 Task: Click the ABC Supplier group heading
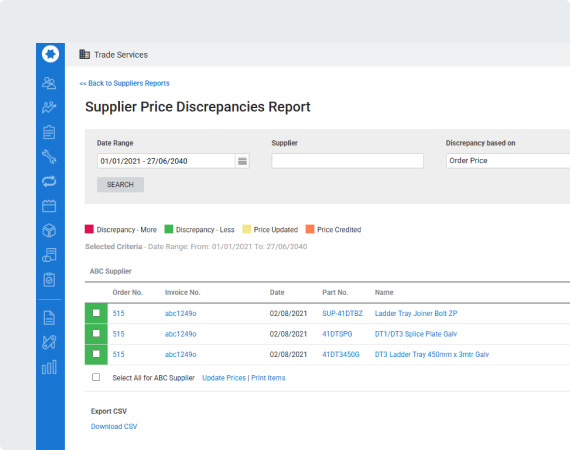click(x=111, y=271)
